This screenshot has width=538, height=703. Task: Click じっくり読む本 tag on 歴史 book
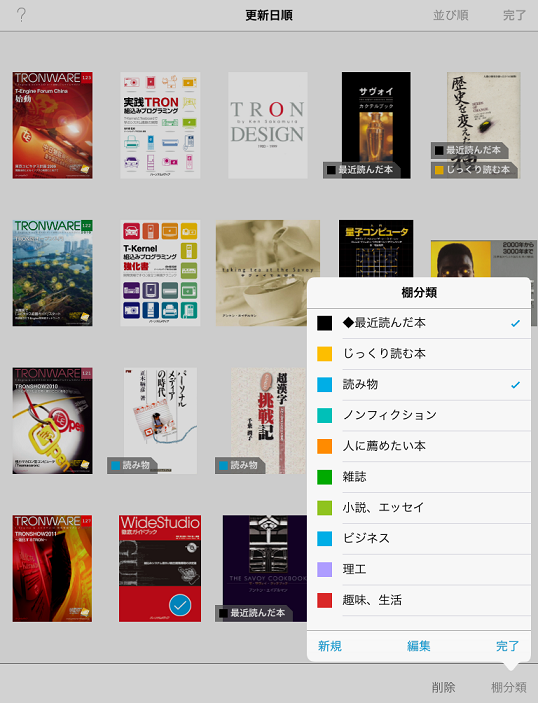[x=473, y=170]
